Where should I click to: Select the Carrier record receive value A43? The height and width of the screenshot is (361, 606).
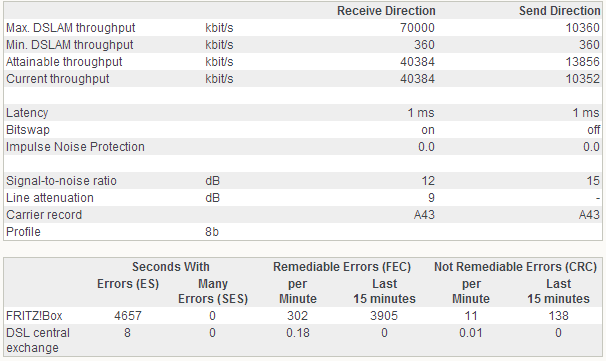tap(424, 215)
